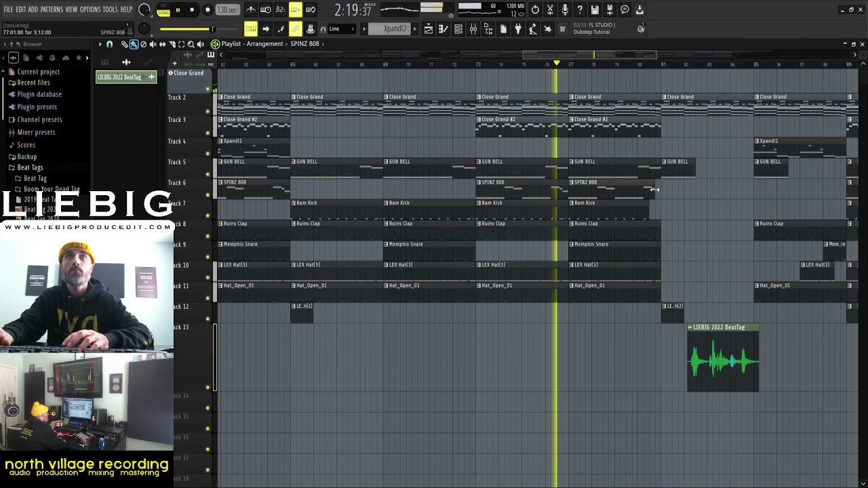Adjust the main pitch knob below volume
The width and height of the screenshot is (868, 488).
pyautogui.click(x=144, y=28)
